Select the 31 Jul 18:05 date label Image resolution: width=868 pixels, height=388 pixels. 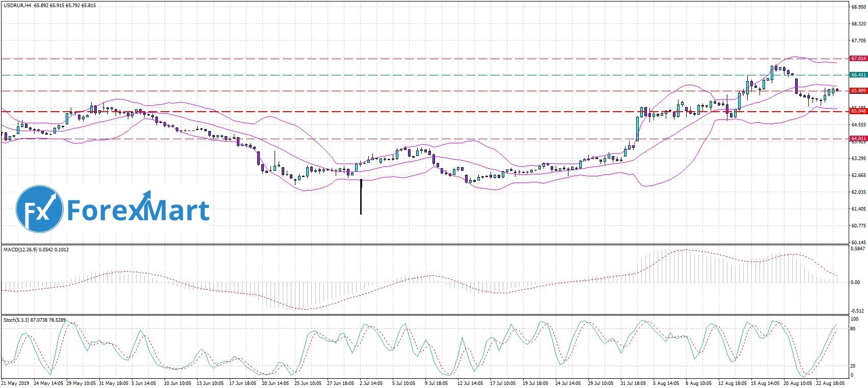point(633,382)
